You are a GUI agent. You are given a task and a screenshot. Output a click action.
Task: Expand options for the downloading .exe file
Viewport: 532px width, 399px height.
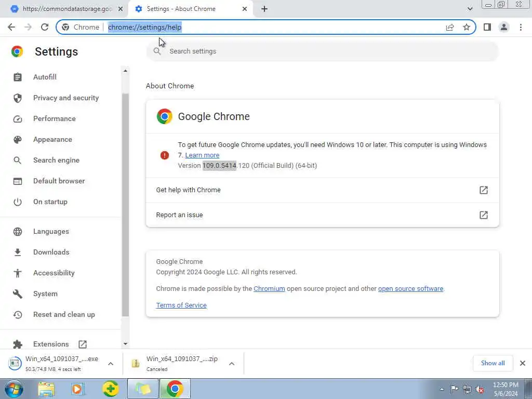111,364
